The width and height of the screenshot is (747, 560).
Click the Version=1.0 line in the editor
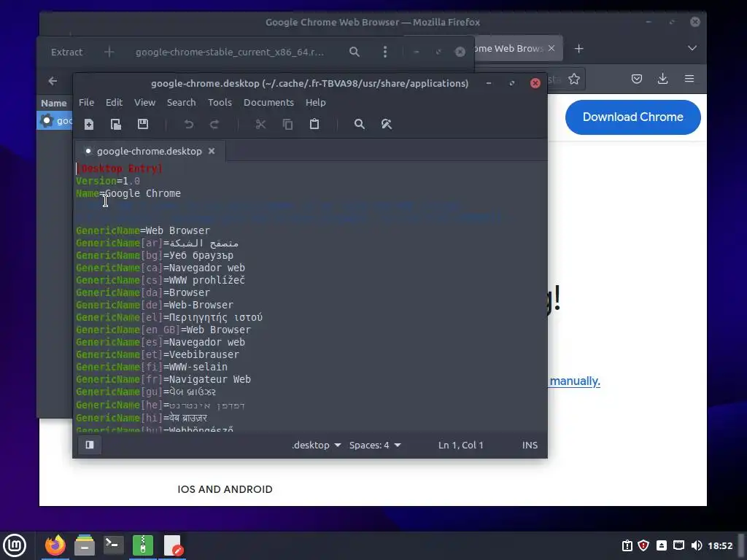108,181
